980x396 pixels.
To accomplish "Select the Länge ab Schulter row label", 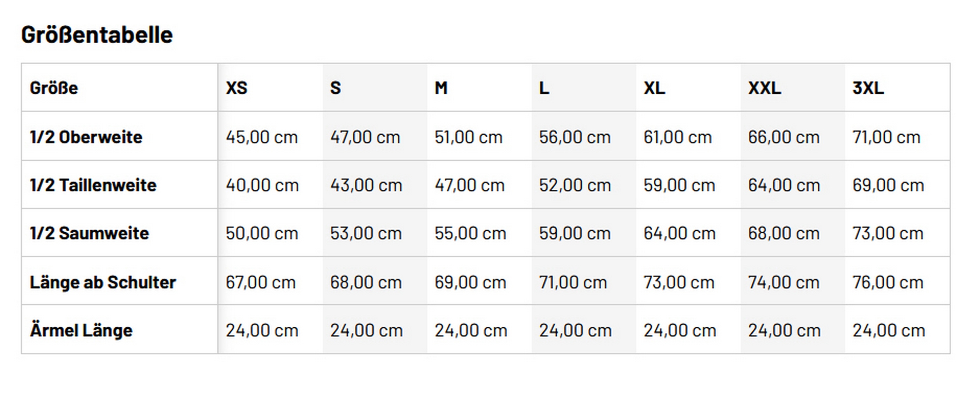I will tap(103, 282).
